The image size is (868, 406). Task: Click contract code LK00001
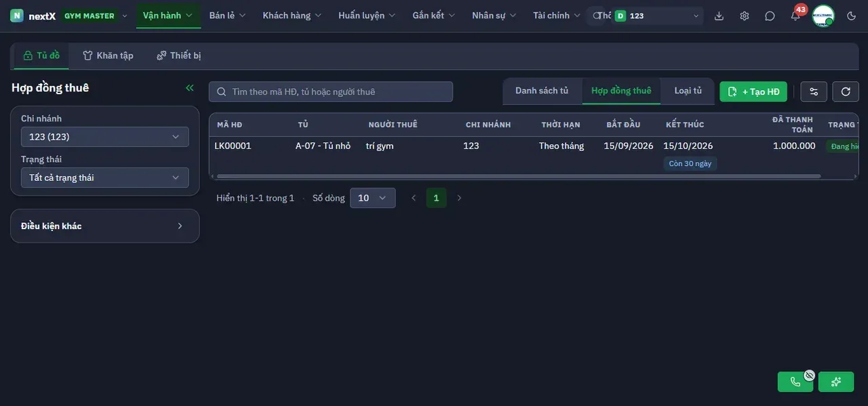point(233,146)
